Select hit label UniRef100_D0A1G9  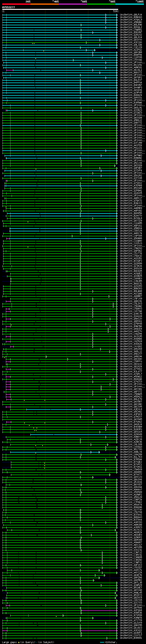pyautogui.click(x=131, y=316)
